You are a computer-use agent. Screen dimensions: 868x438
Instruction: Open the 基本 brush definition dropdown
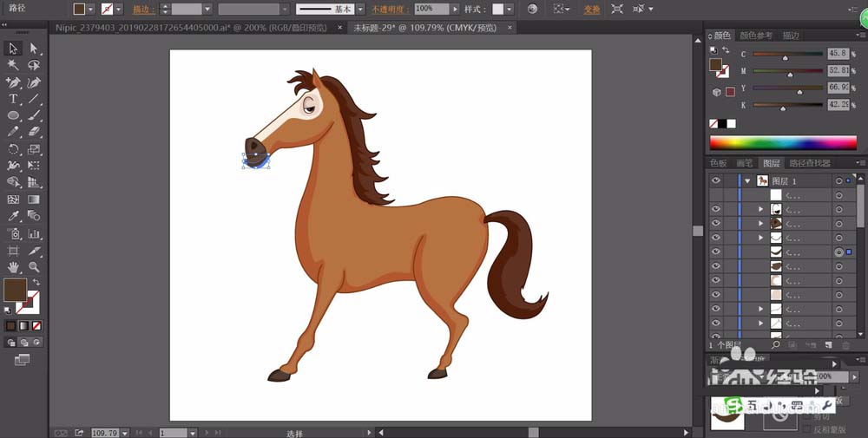360,10
